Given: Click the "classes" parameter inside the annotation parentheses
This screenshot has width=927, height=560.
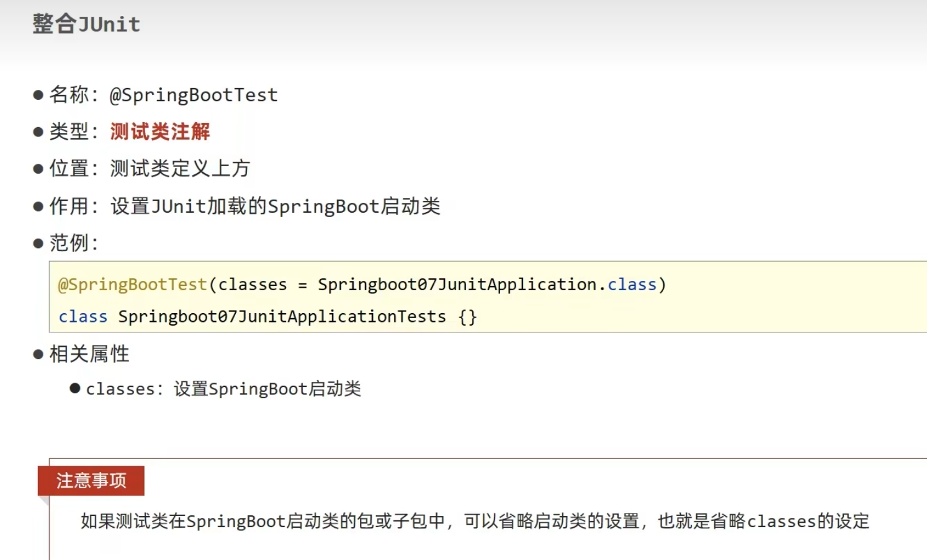Looking at the screenshot, I should click(x=253, y=285).
